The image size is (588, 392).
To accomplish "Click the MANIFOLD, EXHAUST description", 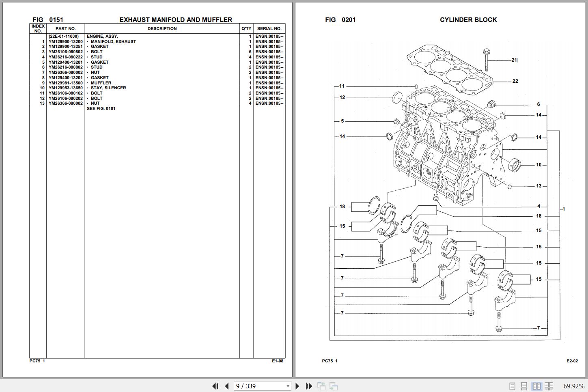I will point(113,41).
